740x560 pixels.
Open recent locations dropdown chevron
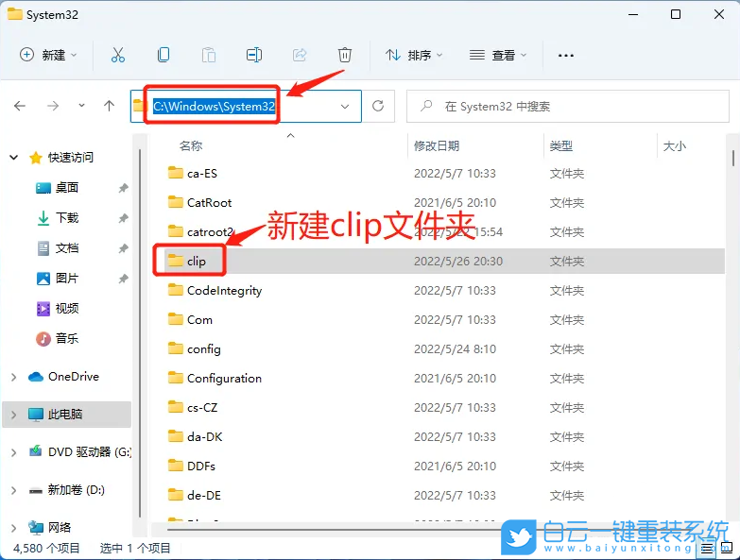(x=81, y=106)
